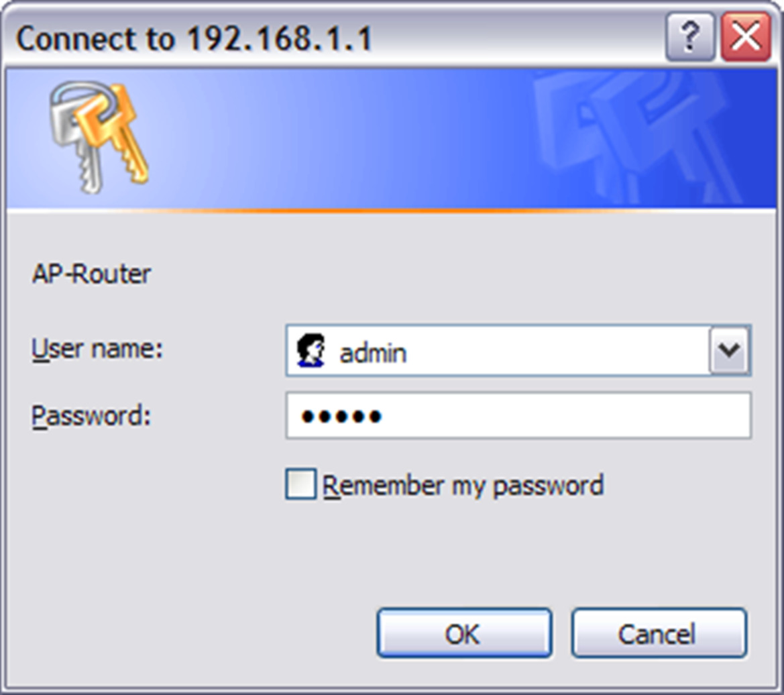The width and height of the screenshot is (784, 695).
Task: Expand the User name dropdown arrow
Action: pyautogui.click(x=729, y=350)
